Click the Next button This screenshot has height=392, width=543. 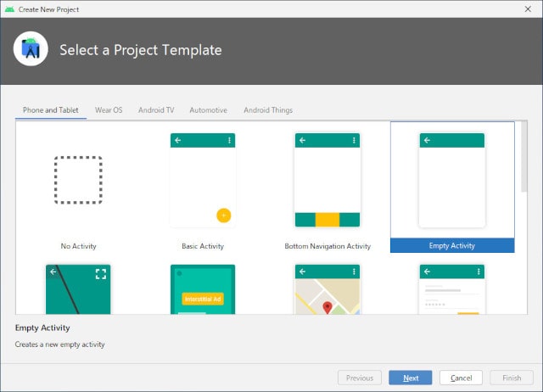[411, 378]
